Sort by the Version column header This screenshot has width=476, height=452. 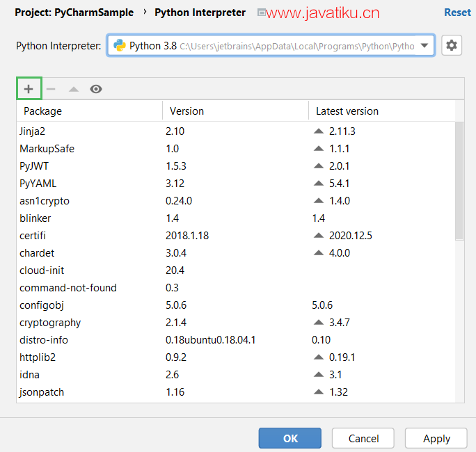coord(236,111)
